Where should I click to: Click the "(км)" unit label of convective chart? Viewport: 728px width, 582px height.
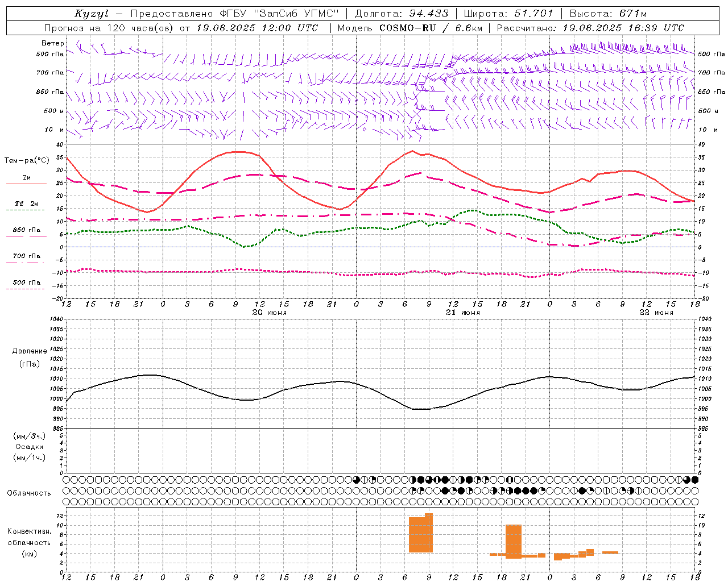30,554
